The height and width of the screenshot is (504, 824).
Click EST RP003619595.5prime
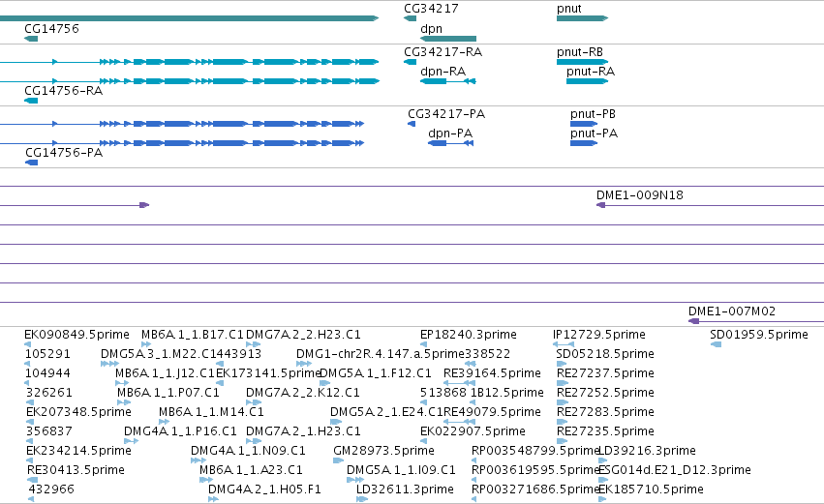[535, 470]
